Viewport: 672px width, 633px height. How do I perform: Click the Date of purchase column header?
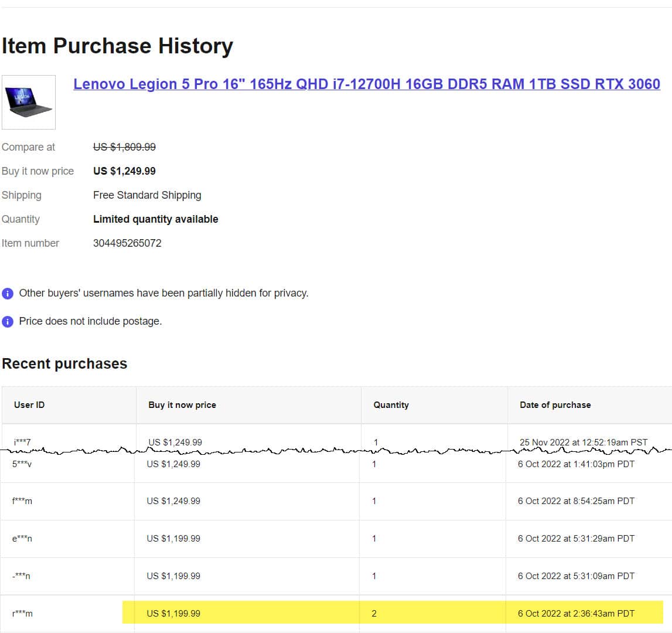point(555,405)
